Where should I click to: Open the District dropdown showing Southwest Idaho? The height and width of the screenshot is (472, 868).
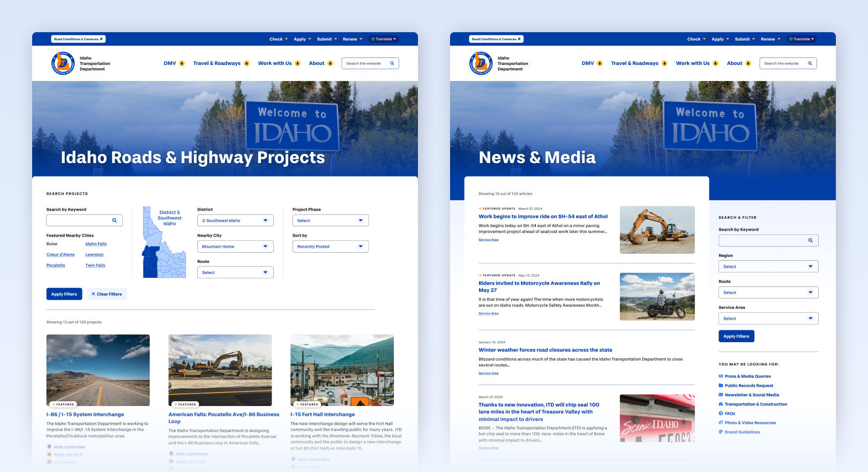(235, 220)
